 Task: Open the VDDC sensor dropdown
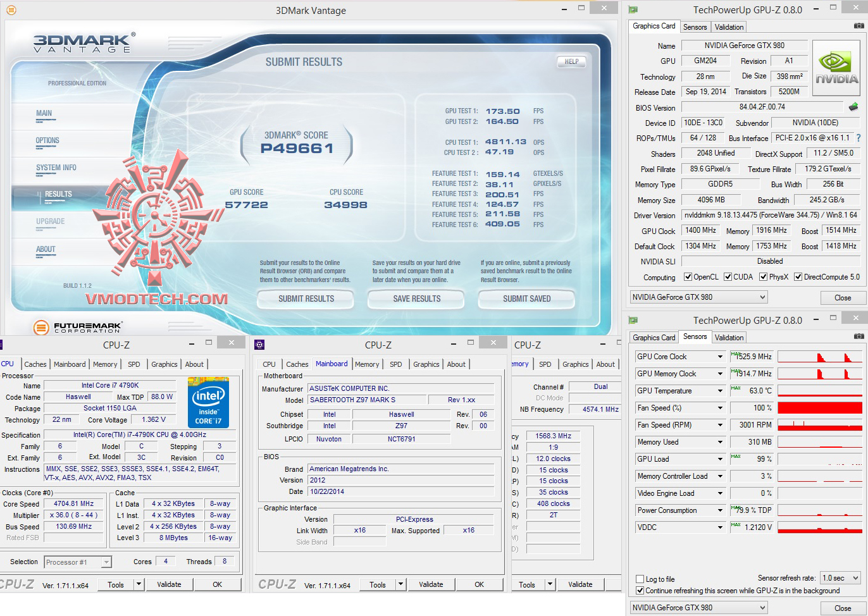coord(720,527)
